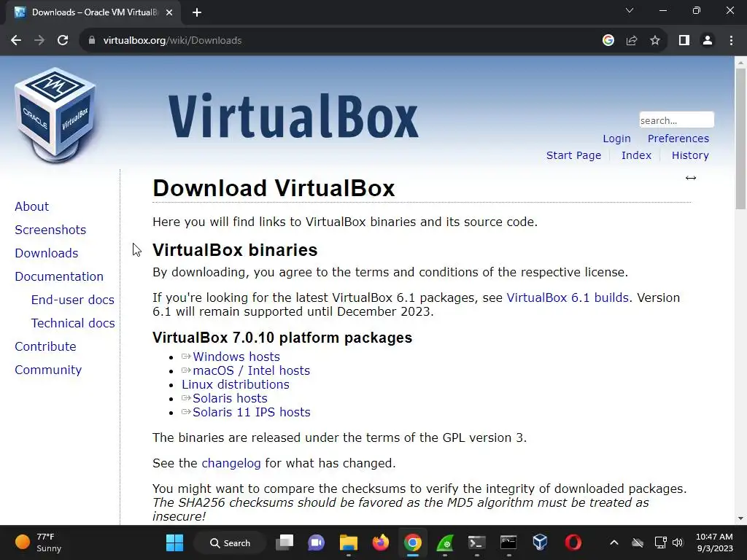
Task: Download the Solaris 11 IPS hosts package
Action: [x=251, y=412]
